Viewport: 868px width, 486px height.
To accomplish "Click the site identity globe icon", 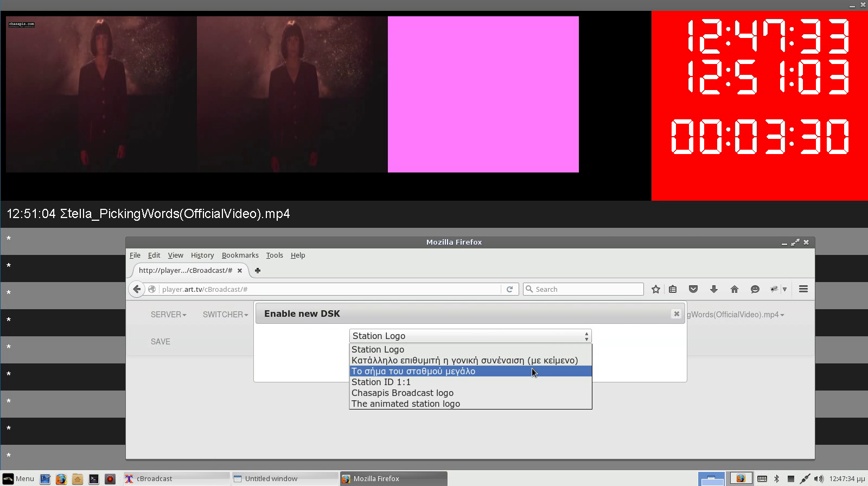I will pos(152,289).
